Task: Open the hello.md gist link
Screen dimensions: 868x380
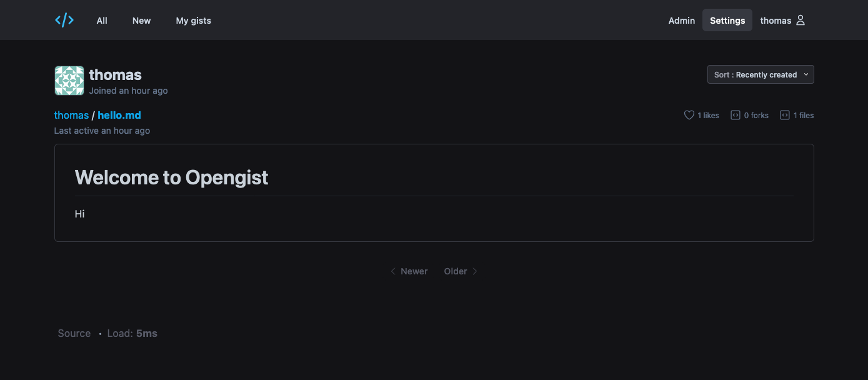Action: coord(119,115)
